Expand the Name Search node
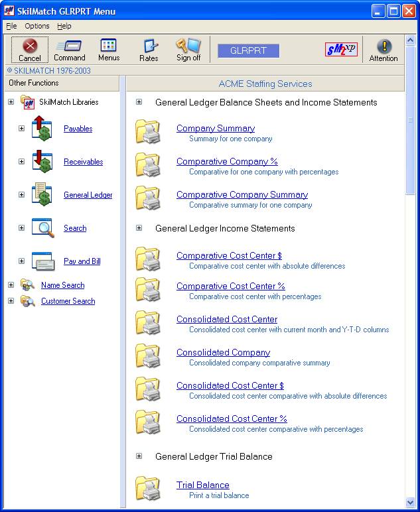Image resolution: width=420 pixels, height=512 pixels. 11,285
